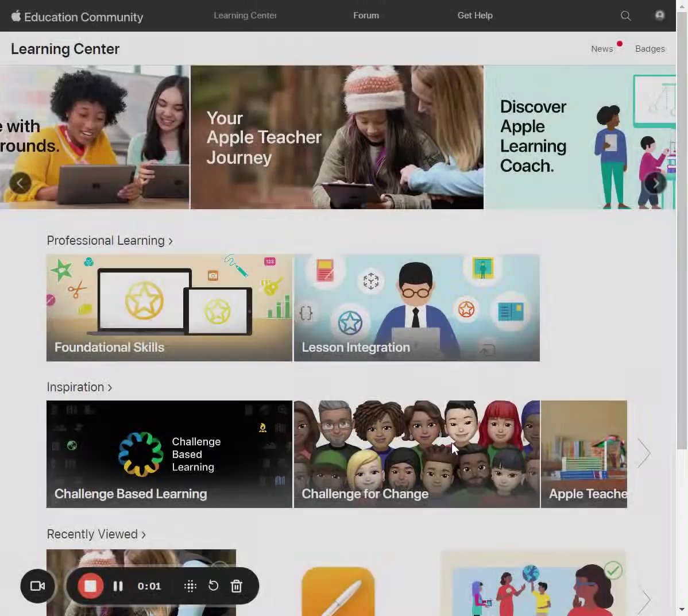Show more Inspiration cards with right chevron
This screenshot has height=616, width=688.
tap(644, 453)
